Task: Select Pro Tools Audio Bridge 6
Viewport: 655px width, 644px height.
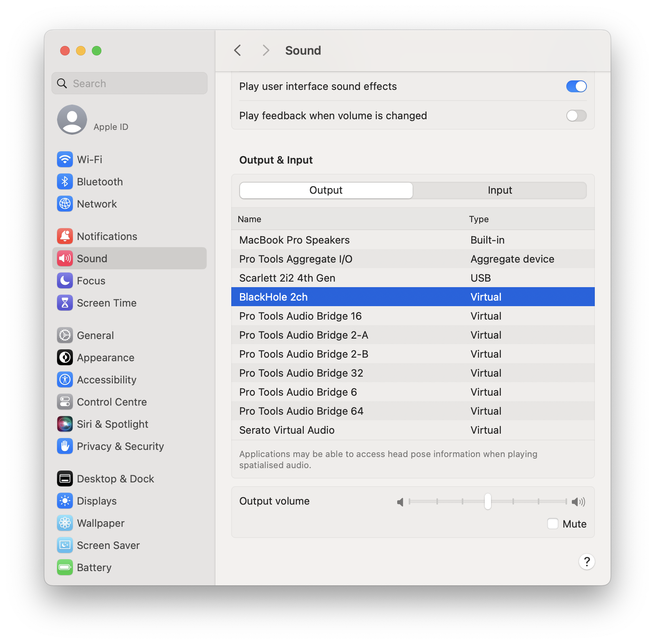Action: [x=413, y=392]
